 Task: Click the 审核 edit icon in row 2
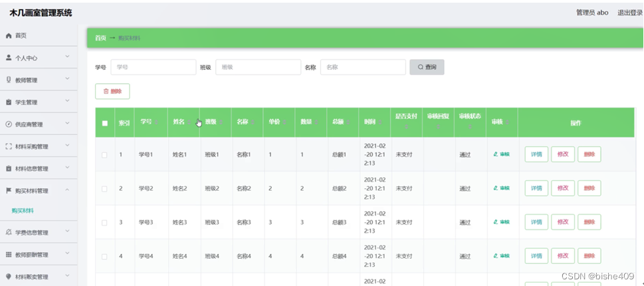coord(496,188)
